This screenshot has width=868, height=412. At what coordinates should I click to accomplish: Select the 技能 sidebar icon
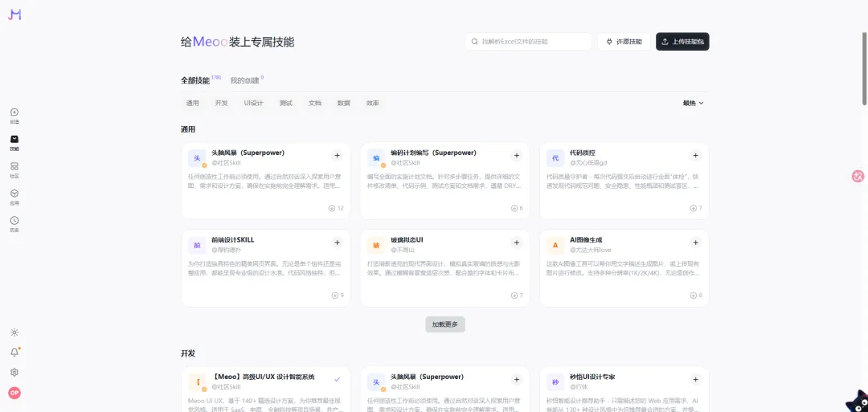coord(14,143)
